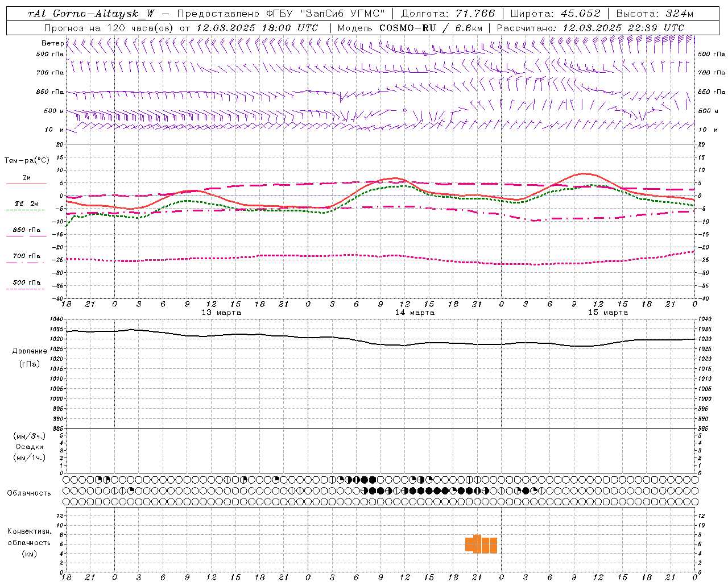
Task: Click the Давление pressure panel label
Action: coord(30,351)
